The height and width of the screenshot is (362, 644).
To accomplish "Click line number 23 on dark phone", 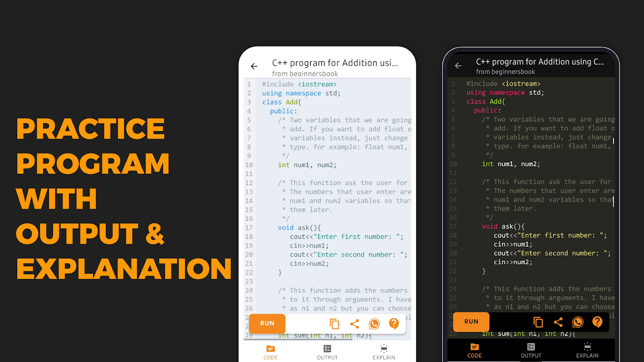I will (453, 280).
